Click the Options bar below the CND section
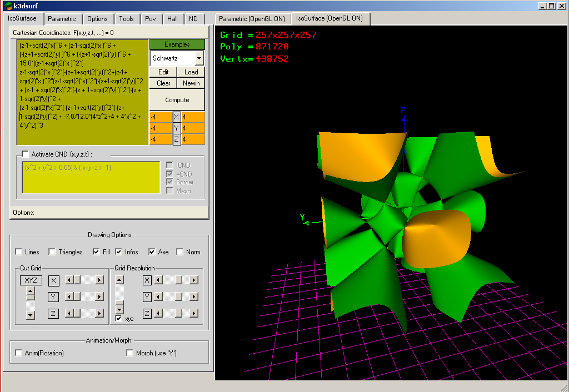Screen dimensions: 569x392 click(x=109, y=213)
